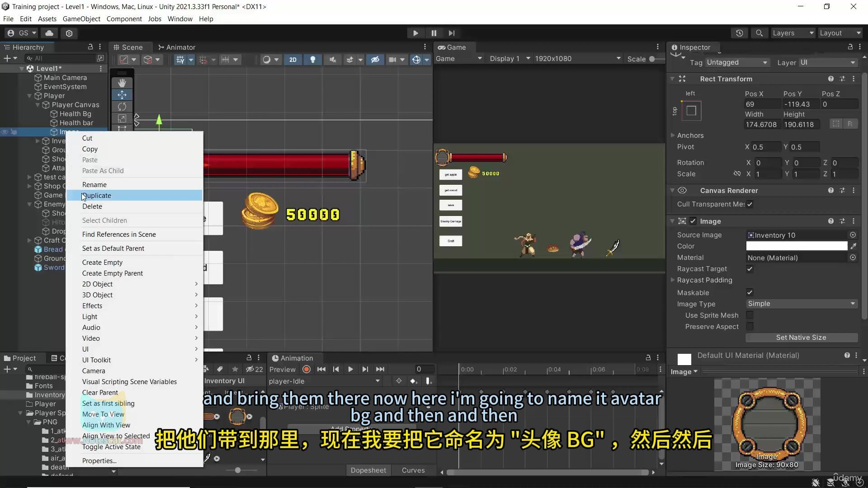Select the Scale tool in Scene

[x=122, y=118]
